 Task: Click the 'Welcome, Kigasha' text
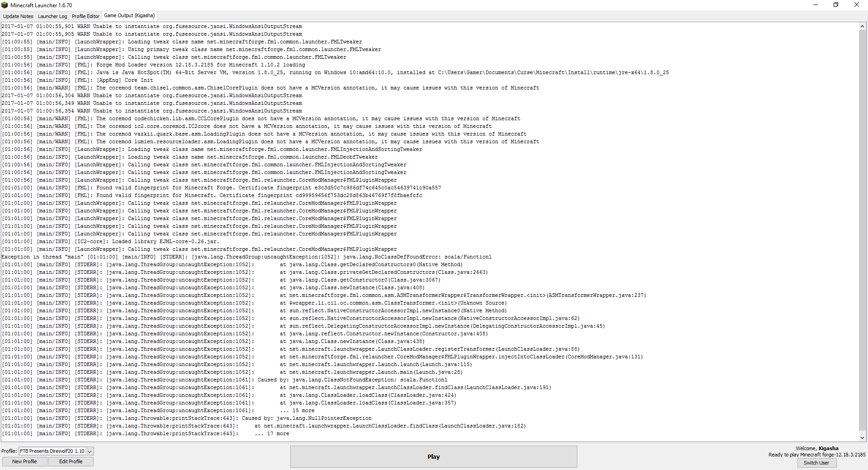[x=817, y=448]
